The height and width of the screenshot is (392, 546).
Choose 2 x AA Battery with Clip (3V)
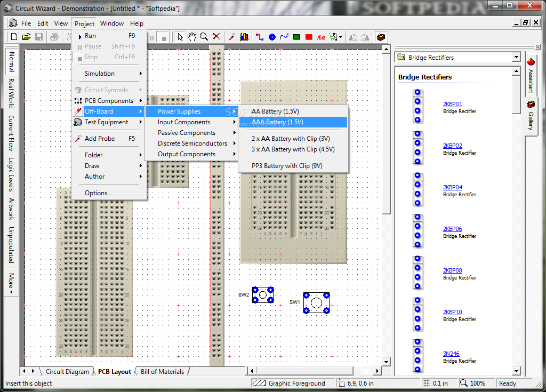coord(293,139)
